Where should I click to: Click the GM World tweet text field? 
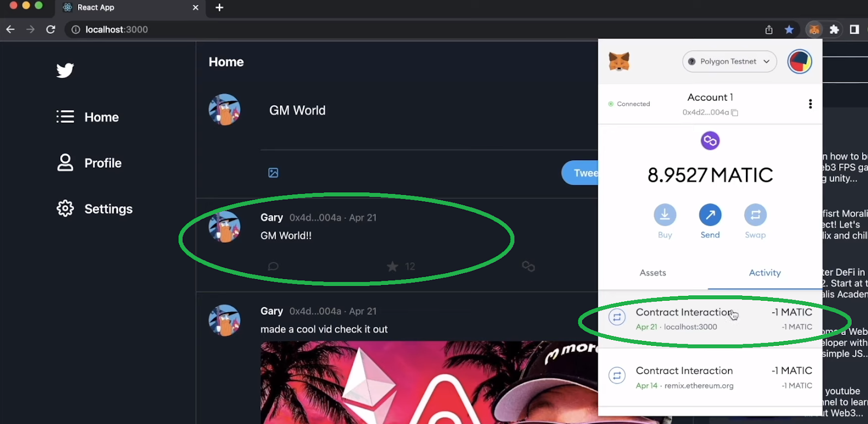pyautogui.click(x=429, y=111)
